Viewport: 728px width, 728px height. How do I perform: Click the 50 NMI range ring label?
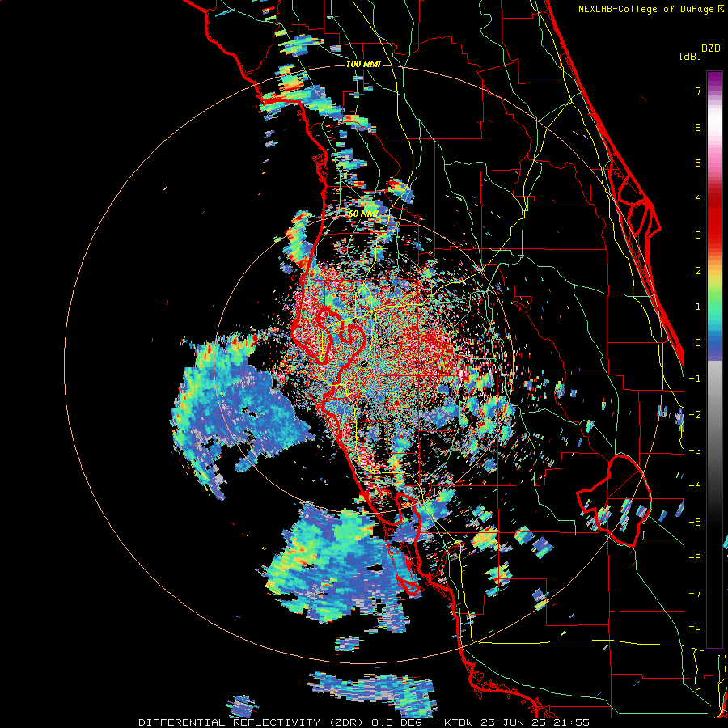pos(363,214)
